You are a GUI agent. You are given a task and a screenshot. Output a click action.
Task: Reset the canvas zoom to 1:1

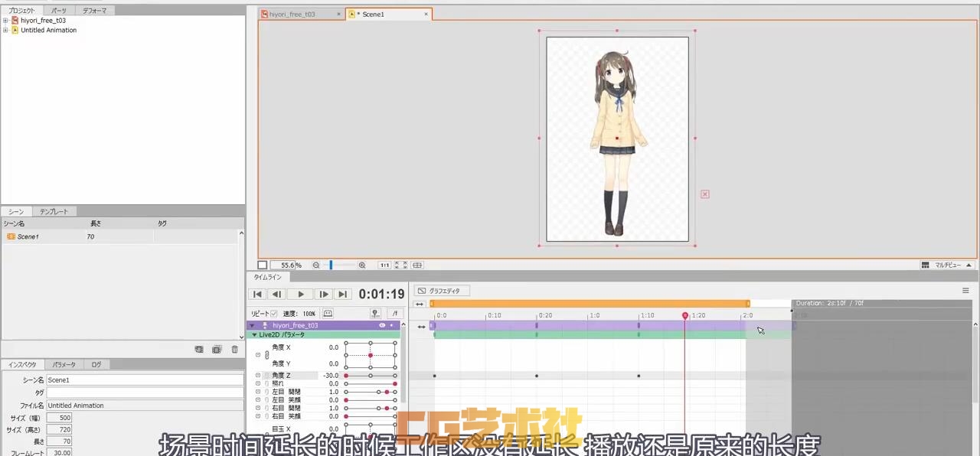385,265
